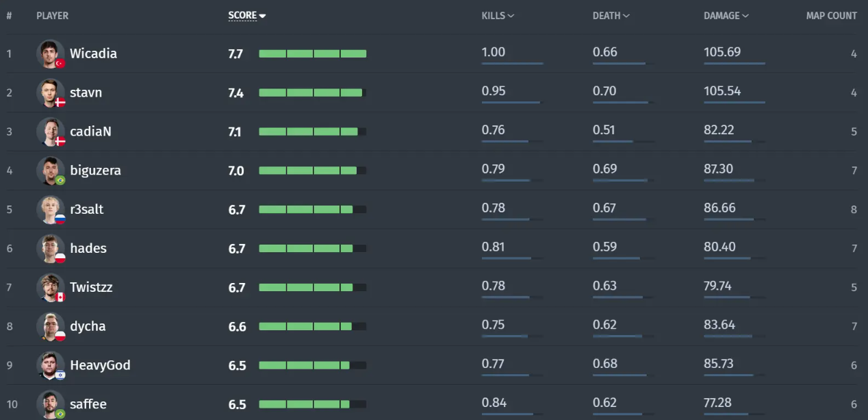Viewport: 868px width, 420px height.
Task: Sort table by KILLS column
Action: coord(498,16)
